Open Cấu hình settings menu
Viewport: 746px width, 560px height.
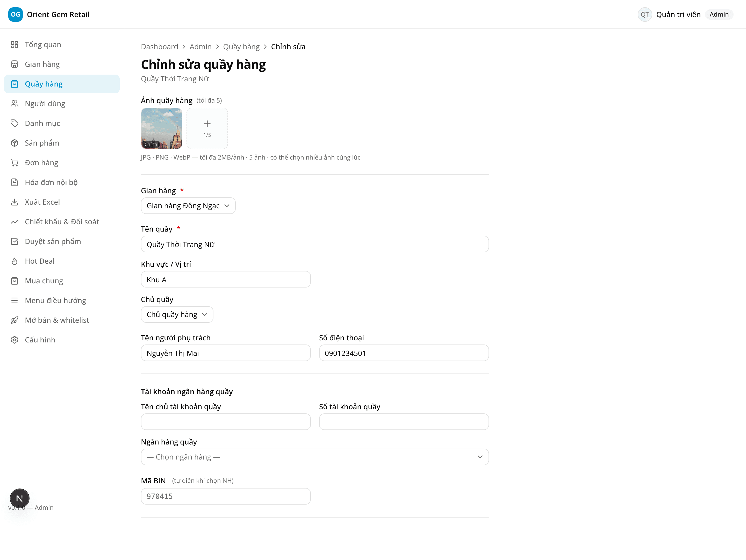click(x=62, y=340)
